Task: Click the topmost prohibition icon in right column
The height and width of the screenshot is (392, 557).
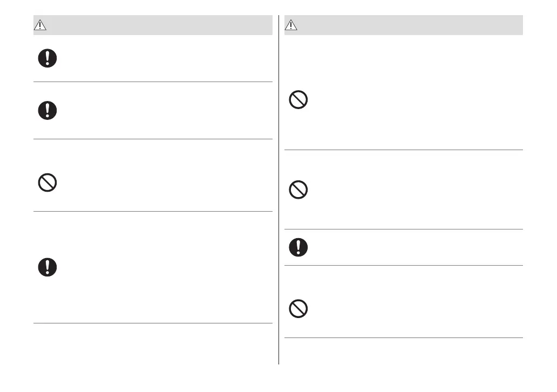Action: (298, 101)
